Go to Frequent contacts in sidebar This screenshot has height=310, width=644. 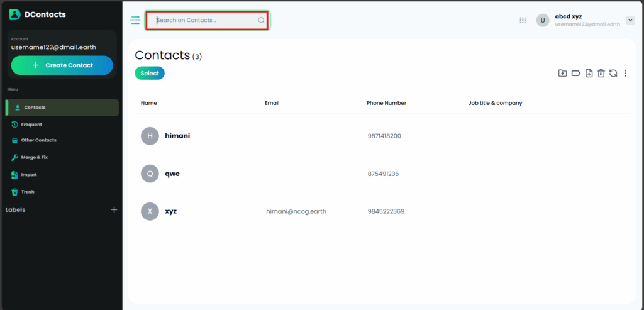pyautogui.click(x=31, y=125)
